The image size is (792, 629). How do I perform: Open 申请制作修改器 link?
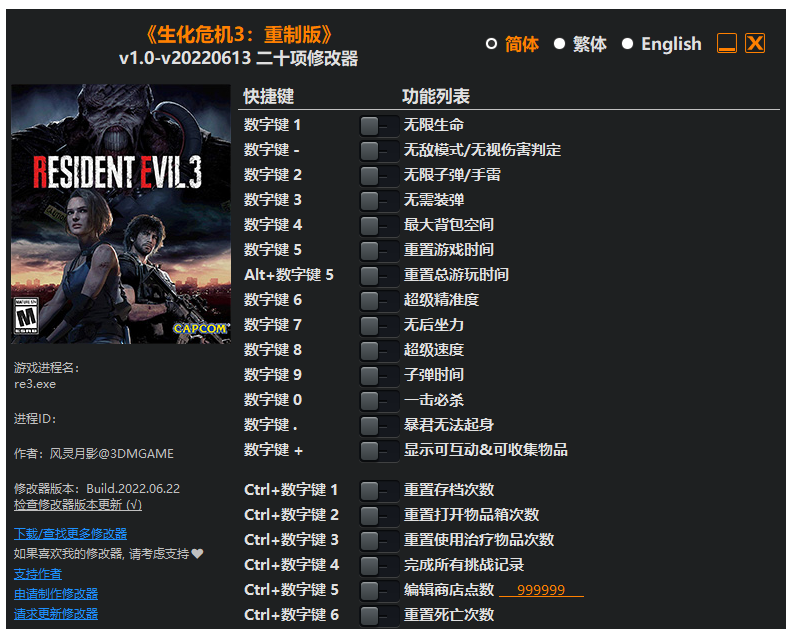point(56,594)
